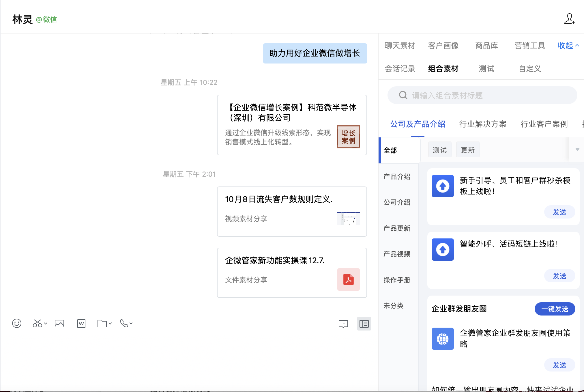Choose 产品介绍 in the side category list
The height and width of the screenshot is (392, 584).
[397, 176]
